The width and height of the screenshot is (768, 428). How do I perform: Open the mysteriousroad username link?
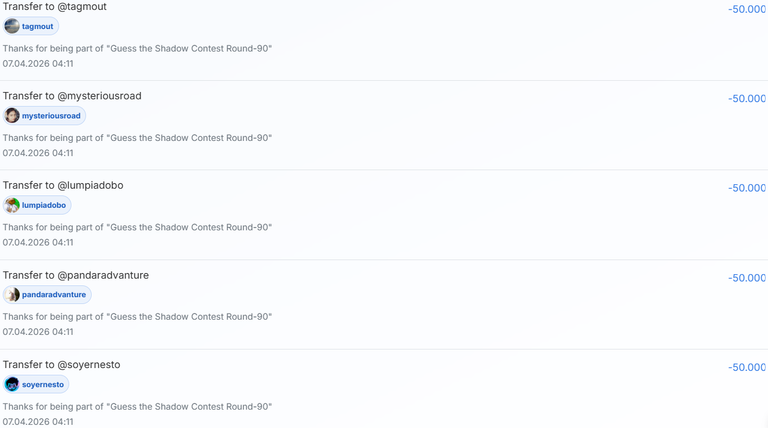coord(51,116)
